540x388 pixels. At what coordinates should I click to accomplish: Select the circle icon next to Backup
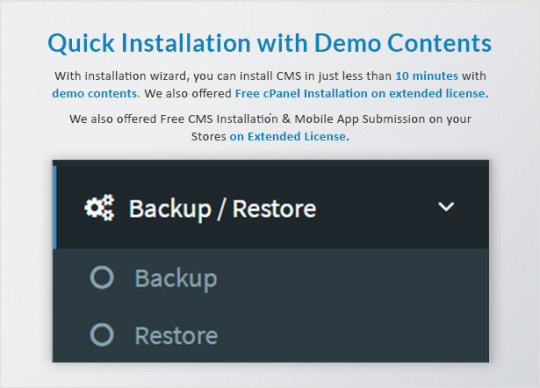[x=102, y=277]
